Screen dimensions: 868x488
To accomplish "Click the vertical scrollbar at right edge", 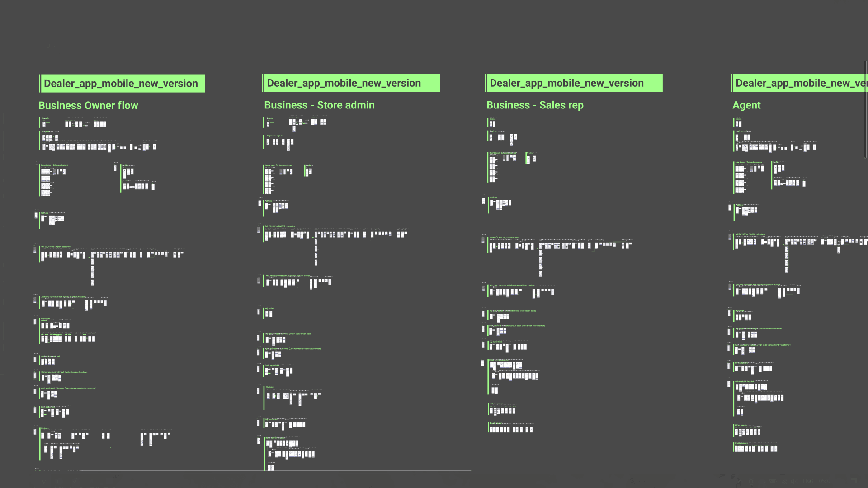I will (x=865, y=110).
